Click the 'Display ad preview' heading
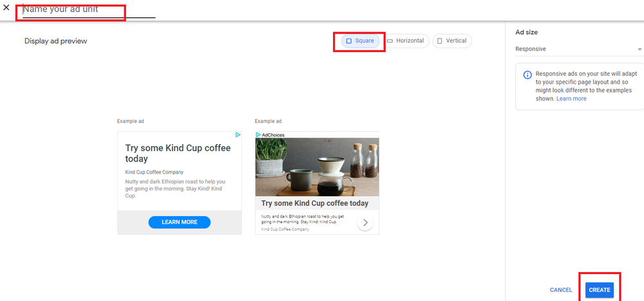The width and height of the screenshot is (644, 301). [56, 41]
